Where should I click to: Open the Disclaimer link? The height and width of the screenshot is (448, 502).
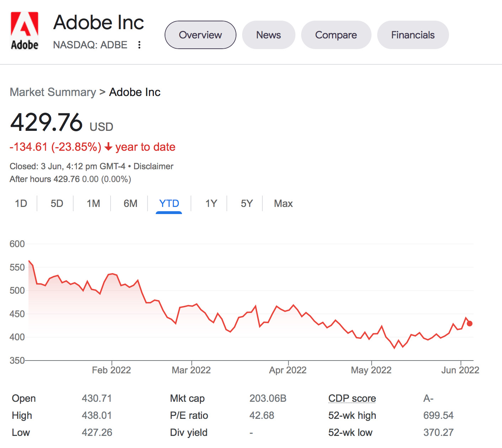[153, 166]
